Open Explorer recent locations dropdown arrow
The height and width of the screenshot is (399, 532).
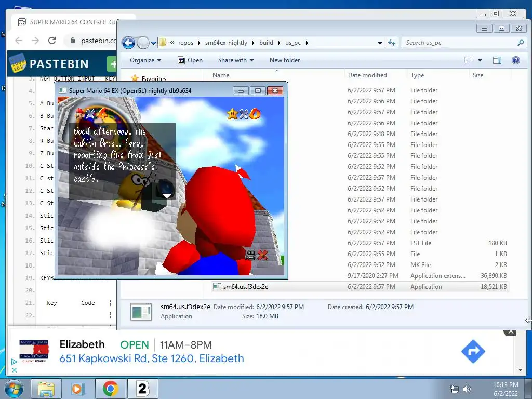pyautogui.click(x=153, y=43)
